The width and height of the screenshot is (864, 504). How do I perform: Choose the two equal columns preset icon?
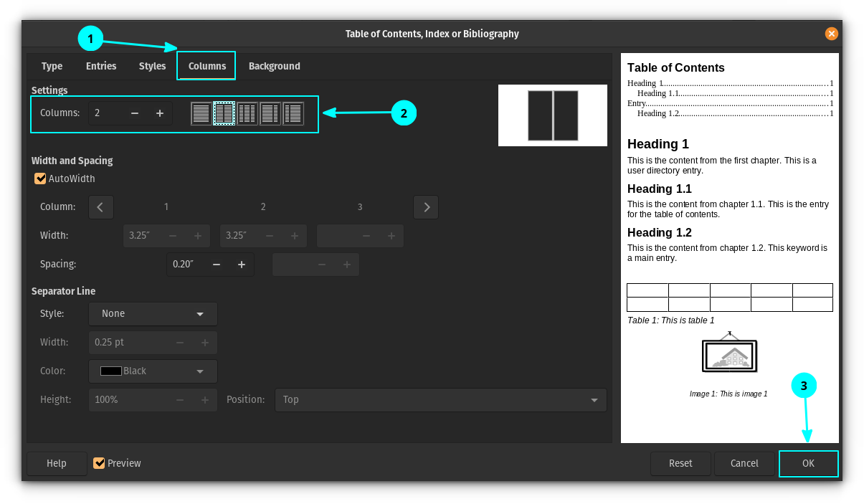tap(224, 113)
